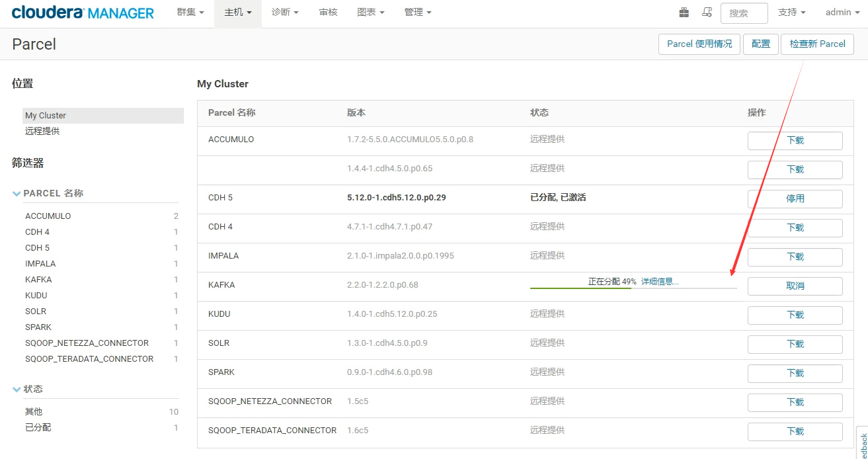Click KAFKA version 2.2.0-1.2.2.0.p0.68
868x459 pixels.
[x=383, y=285]
